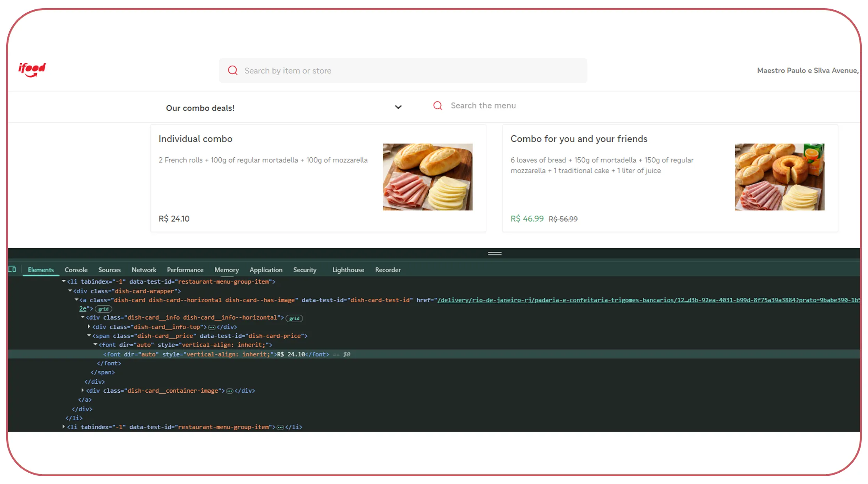Open the Application tab
The image size is (868, 484).
(266, 270)
